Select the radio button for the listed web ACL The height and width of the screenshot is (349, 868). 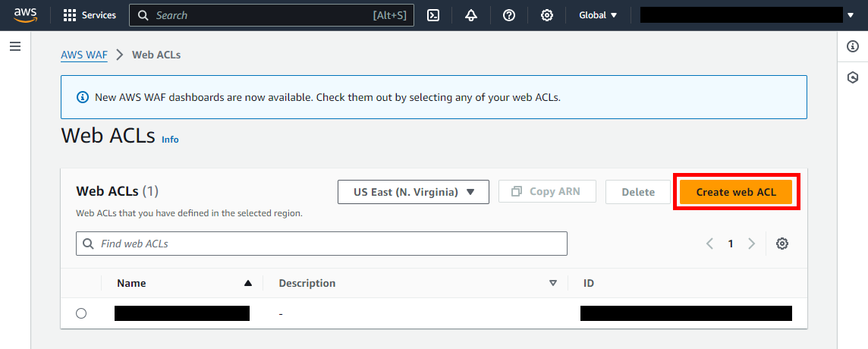click(81, 313)
